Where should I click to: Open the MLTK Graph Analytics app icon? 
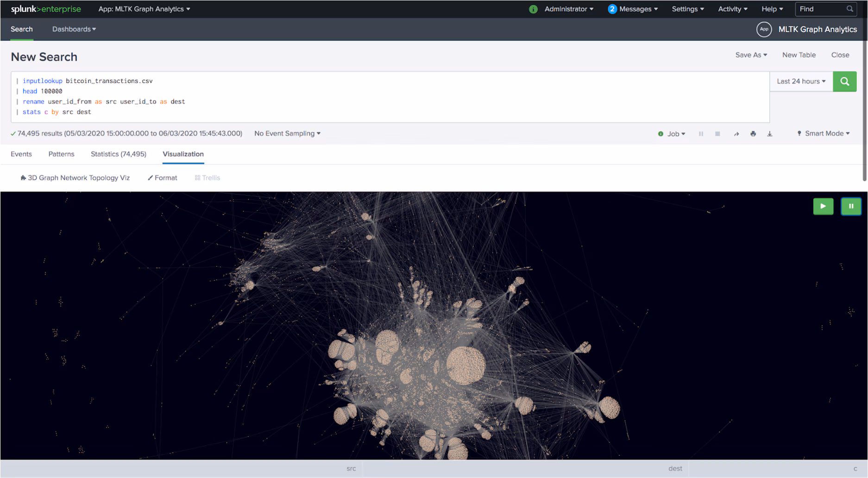pyautogui.click(x=764, y=29)
